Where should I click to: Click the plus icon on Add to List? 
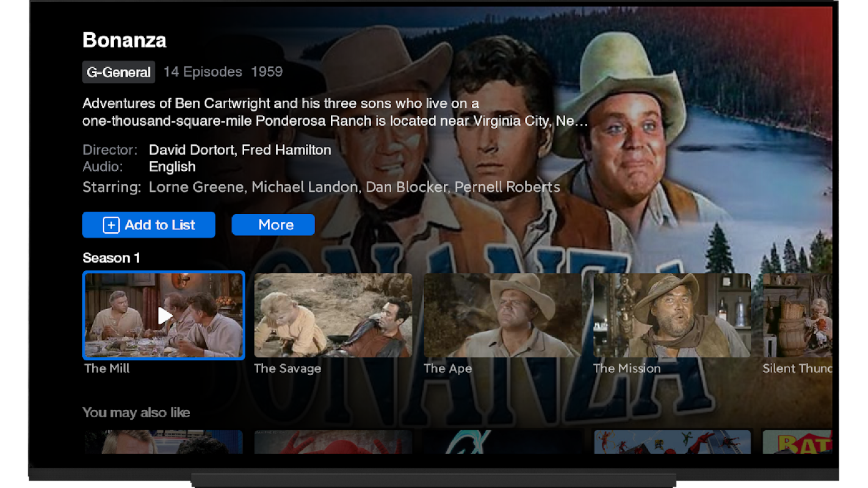coord(111,225)
